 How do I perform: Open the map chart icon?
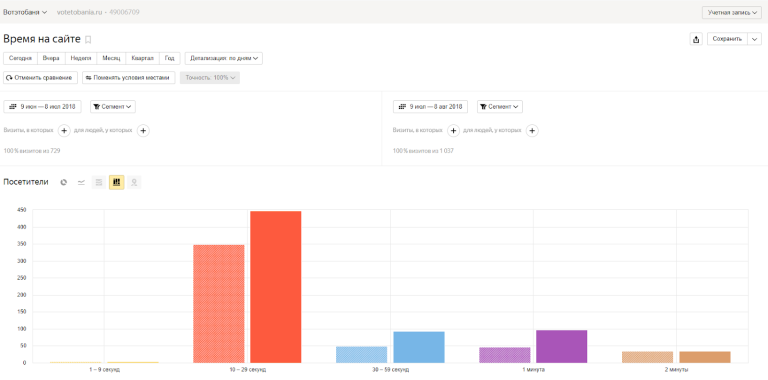(x=134, y=182)
